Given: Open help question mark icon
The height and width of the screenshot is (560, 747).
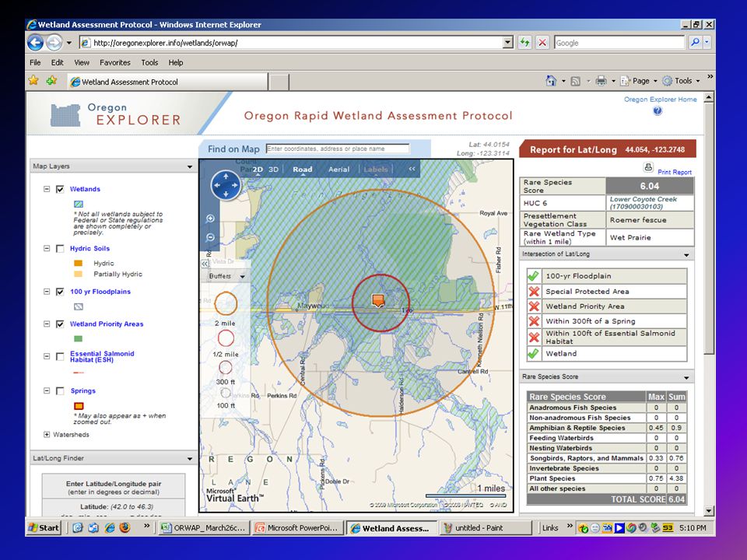Looking at the screenshot, I should 658,111.
